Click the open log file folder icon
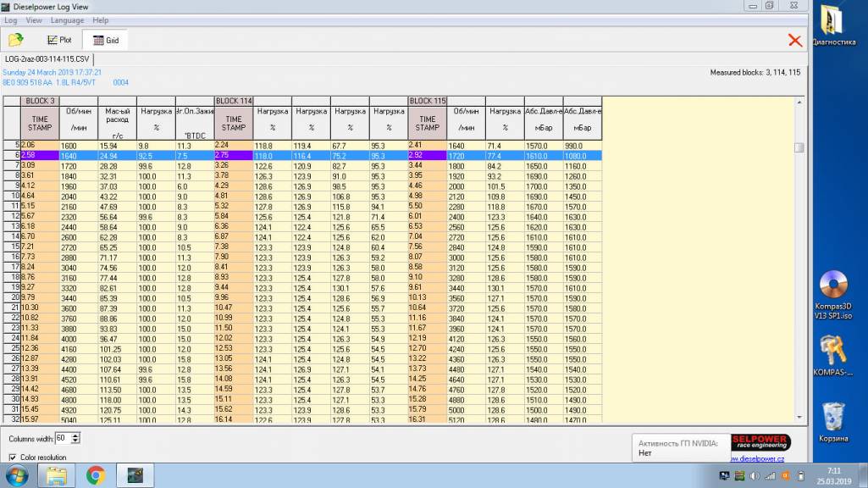The width and height of the screenshot is (868, 488). (15, 40)
